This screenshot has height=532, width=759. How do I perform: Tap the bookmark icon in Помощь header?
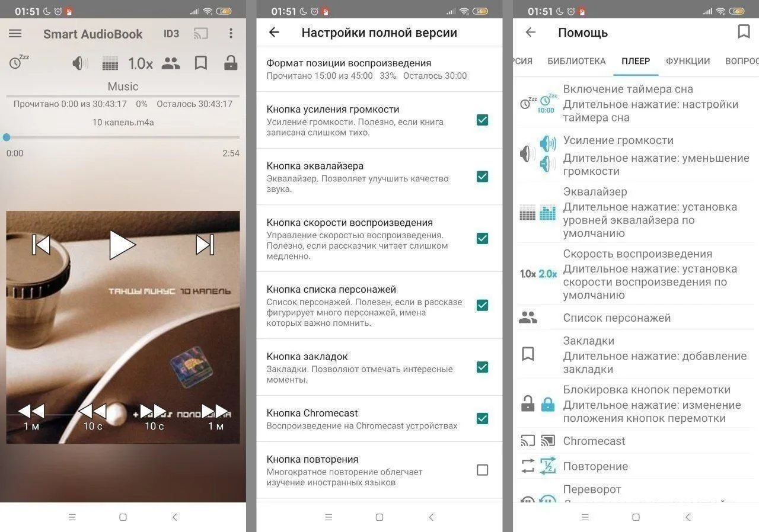click(x=744, y=32)
